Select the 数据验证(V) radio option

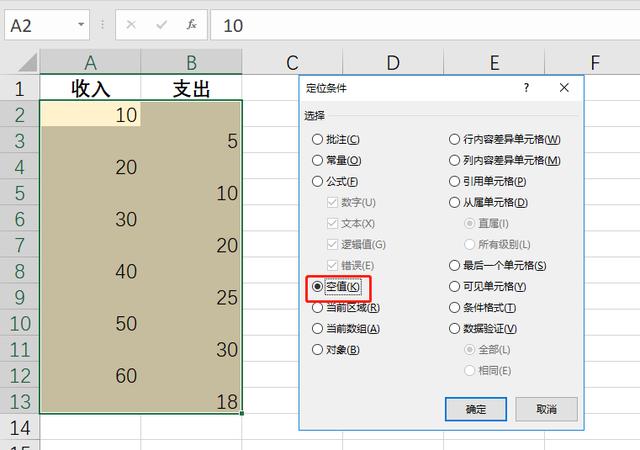click(x=483, y=329)
